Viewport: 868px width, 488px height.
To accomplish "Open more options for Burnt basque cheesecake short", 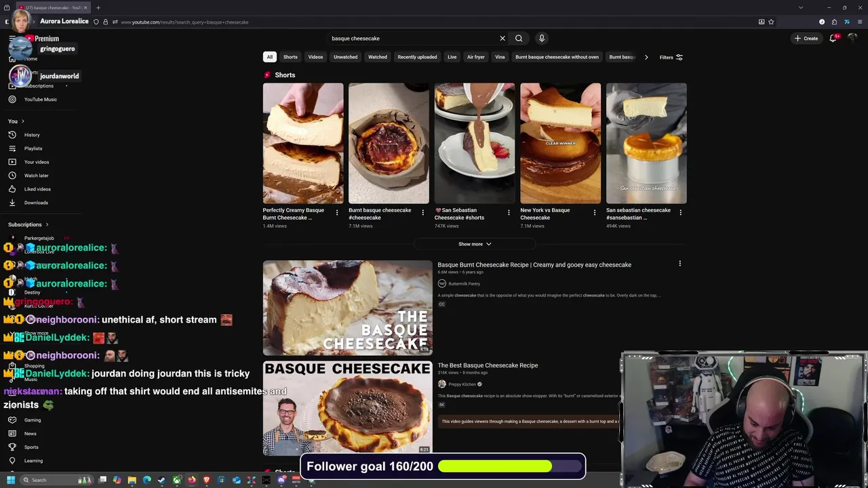I will (x=422, y=213).
